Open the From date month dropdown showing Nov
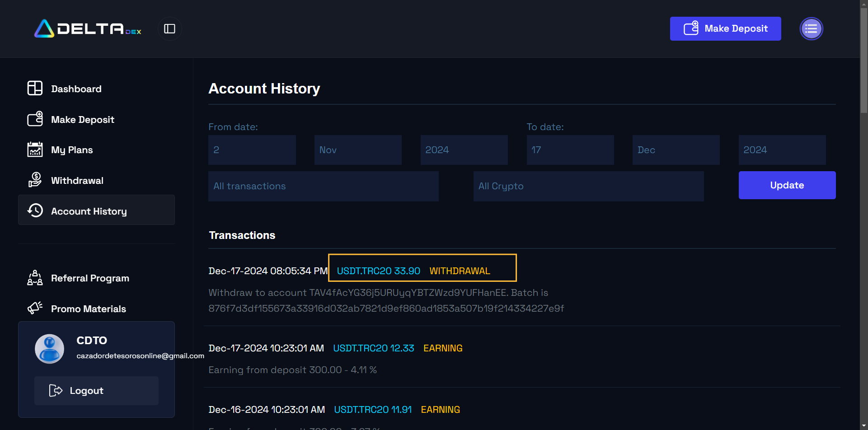Screen dimensions: 868x430 click(357, 150)
